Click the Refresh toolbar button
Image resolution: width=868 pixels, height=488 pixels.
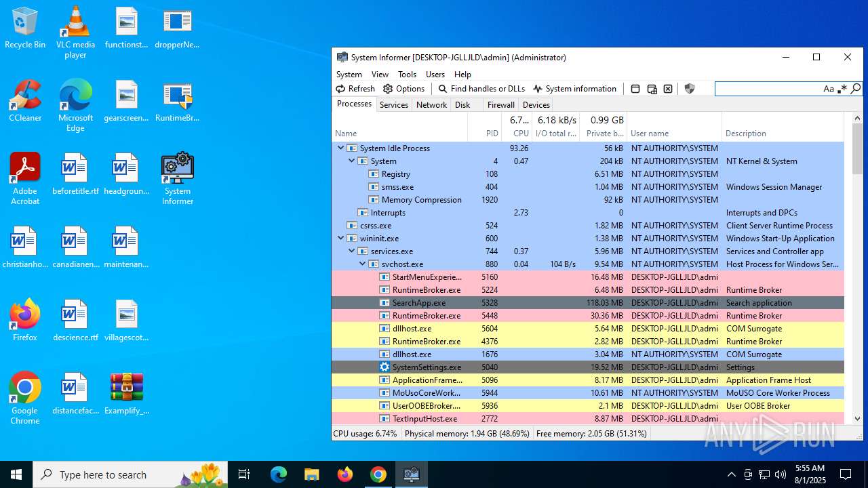tap(355, 89)
